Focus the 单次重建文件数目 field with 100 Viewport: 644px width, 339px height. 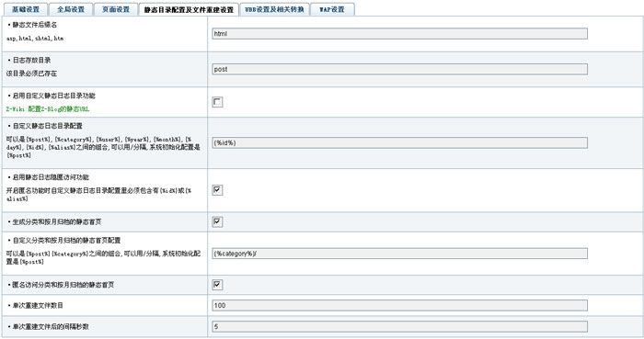399,305
